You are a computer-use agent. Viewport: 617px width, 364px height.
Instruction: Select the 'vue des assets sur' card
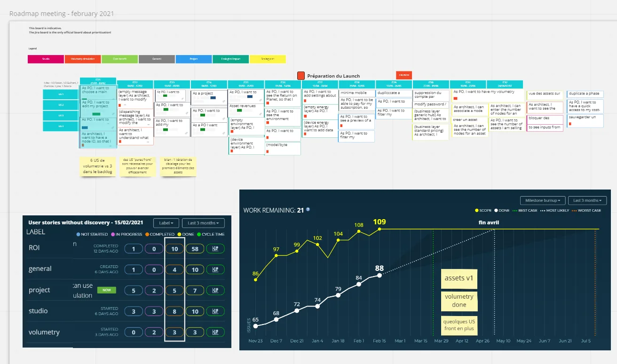(545, 94)
